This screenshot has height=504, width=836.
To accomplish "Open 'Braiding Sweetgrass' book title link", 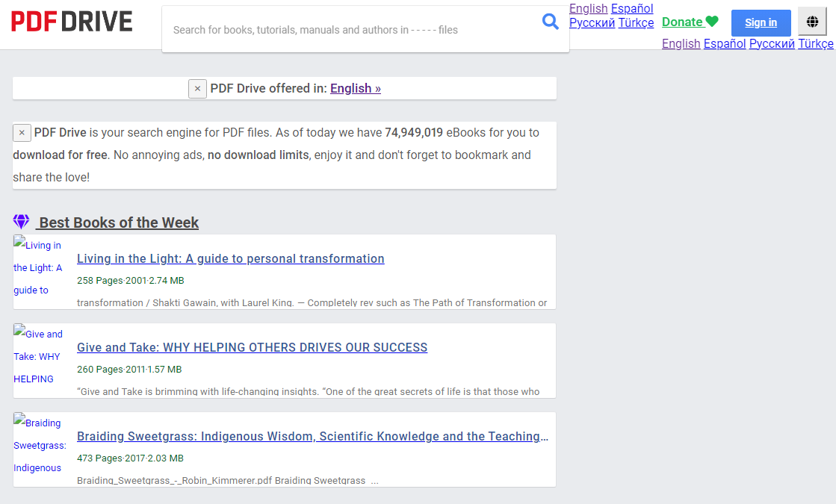I will pos(312,437).
